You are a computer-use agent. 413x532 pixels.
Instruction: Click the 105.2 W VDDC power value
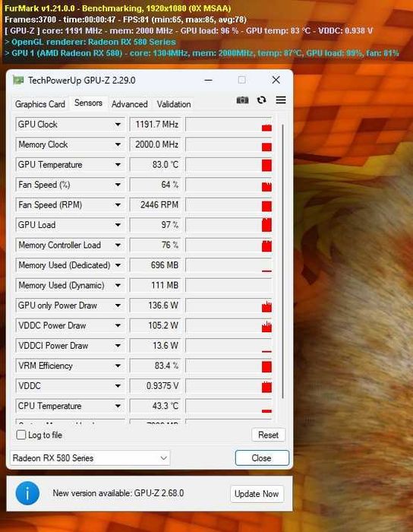click(156, 325)
